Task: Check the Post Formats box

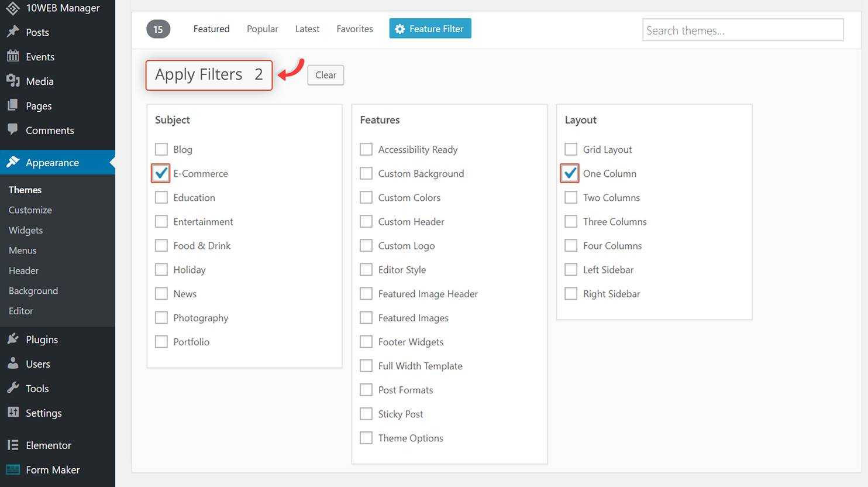Action: point(366,389)
